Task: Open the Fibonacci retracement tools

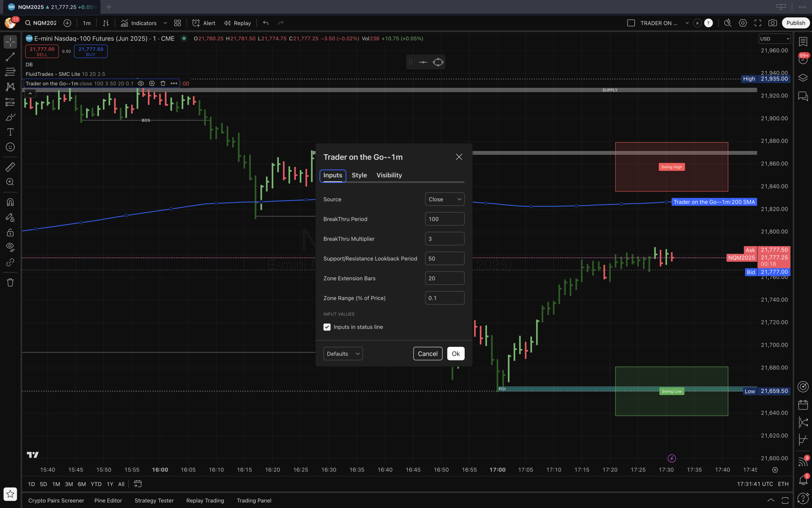Action: [10, 72]
